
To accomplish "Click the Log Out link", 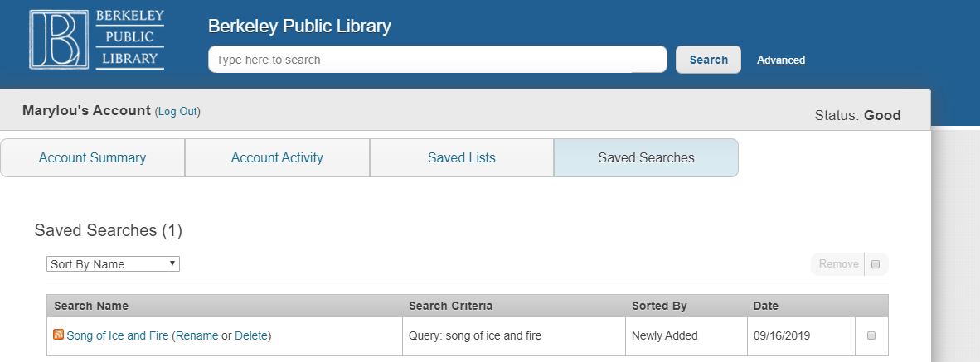I will coord(177,112).
